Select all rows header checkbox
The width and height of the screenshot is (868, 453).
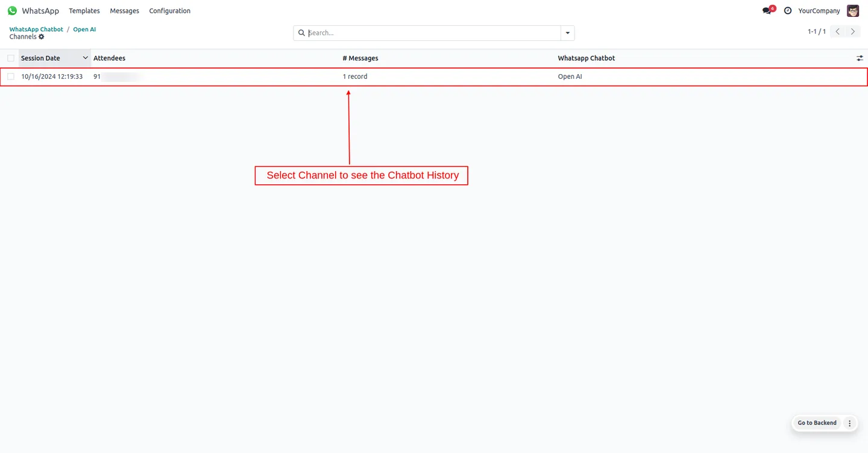(11, 58)
